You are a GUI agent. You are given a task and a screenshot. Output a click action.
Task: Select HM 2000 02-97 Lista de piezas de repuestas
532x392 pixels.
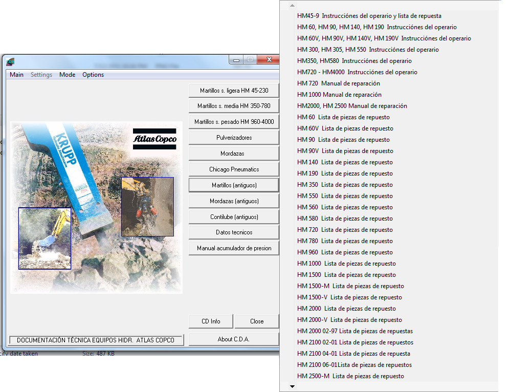click(x=355, y=331)
